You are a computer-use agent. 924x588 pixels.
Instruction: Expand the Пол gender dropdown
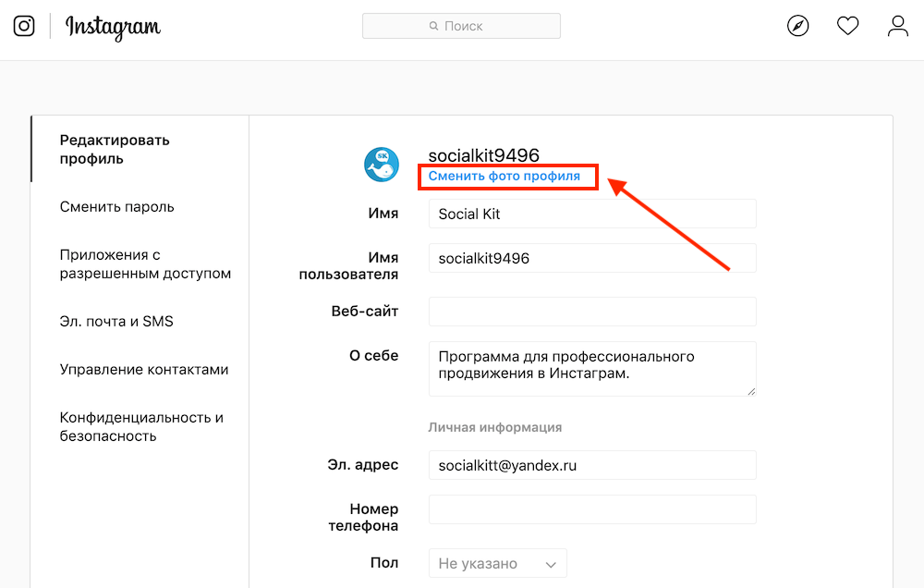pyautogui.click(x=497, y=563)
